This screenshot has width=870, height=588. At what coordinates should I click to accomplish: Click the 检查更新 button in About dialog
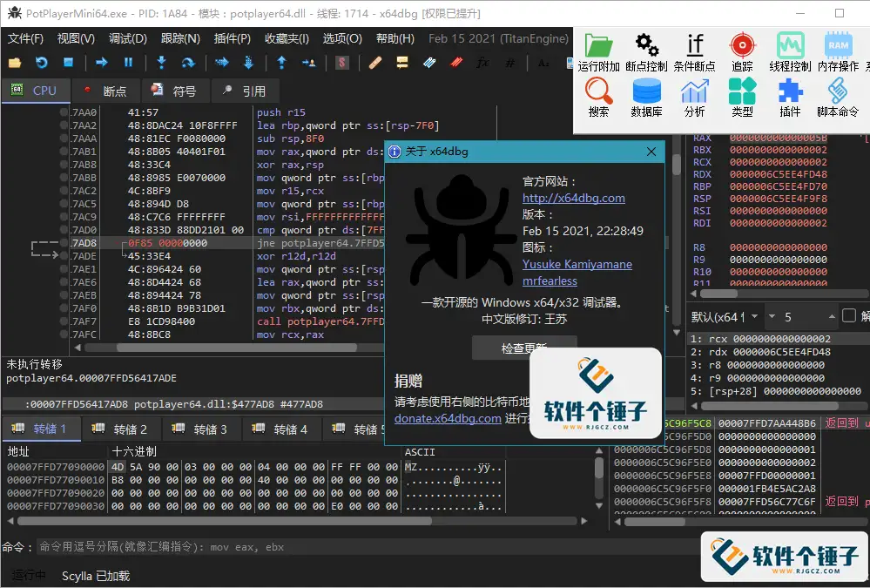point(524,348)
